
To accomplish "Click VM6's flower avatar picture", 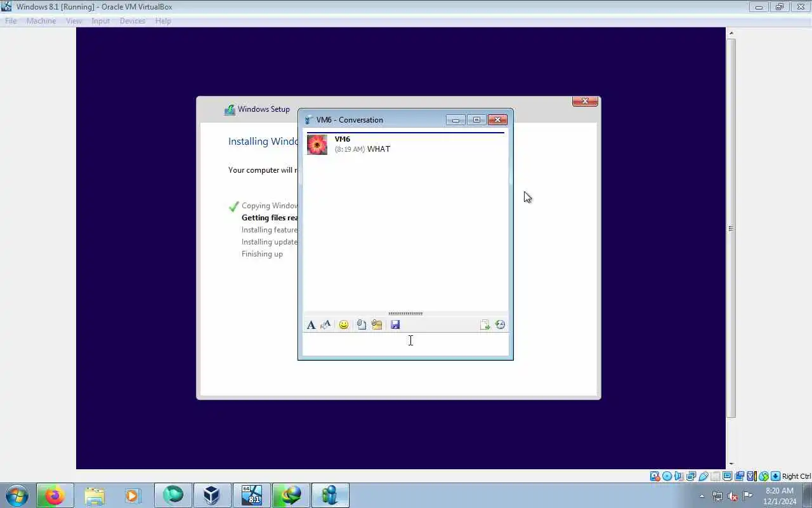I will coord(317,145).
